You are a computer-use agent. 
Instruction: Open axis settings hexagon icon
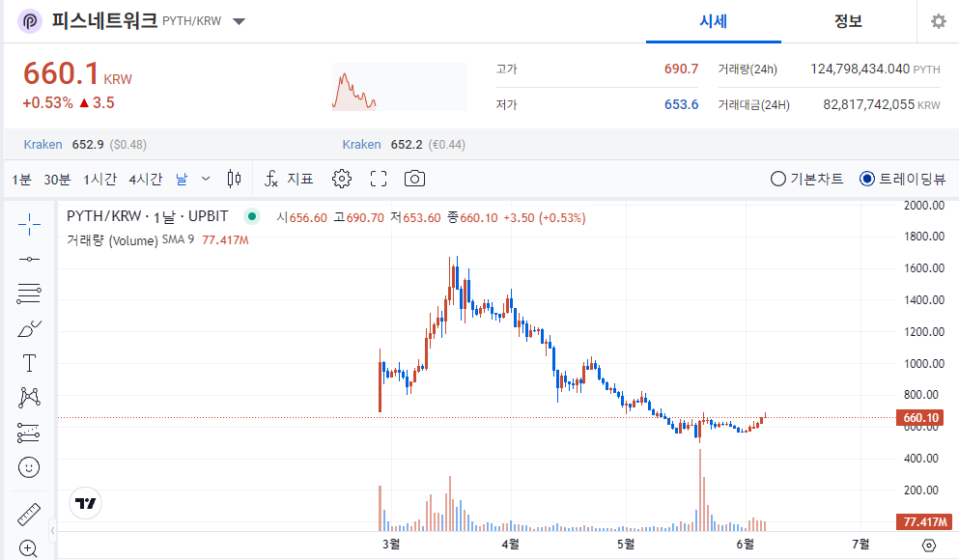pos(928,545)
